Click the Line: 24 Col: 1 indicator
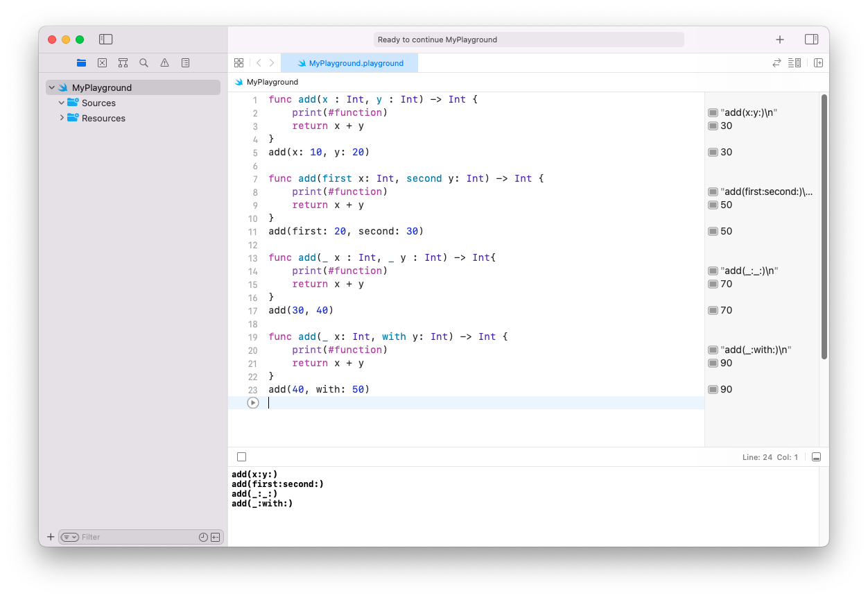The width and height of the screenshot is (868, 598). point(770,457)
